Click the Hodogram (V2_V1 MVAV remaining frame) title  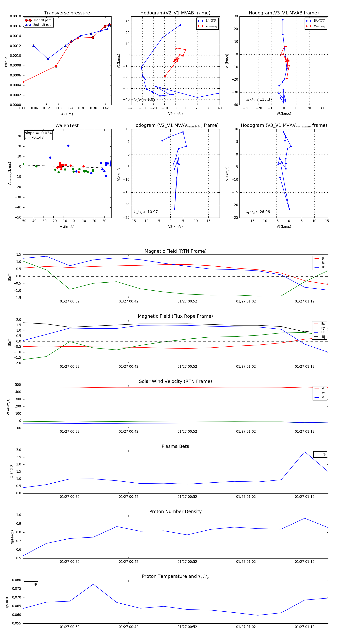[175, 125]
